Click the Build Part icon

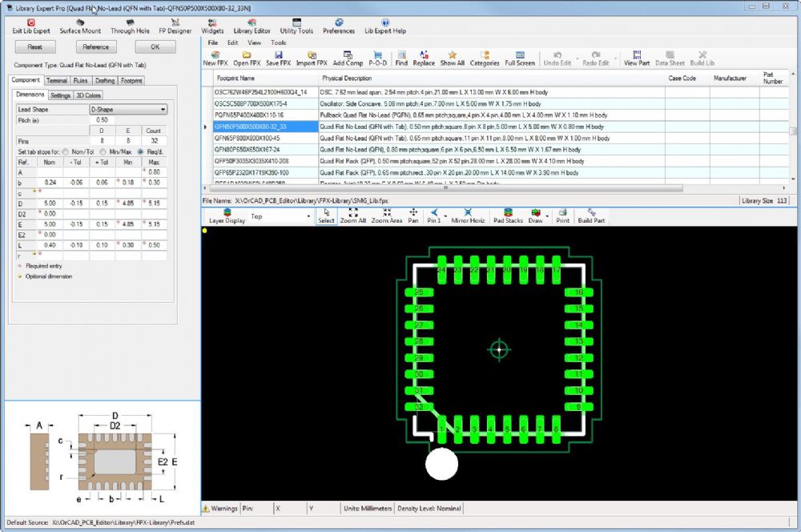[x=591, y=213]
